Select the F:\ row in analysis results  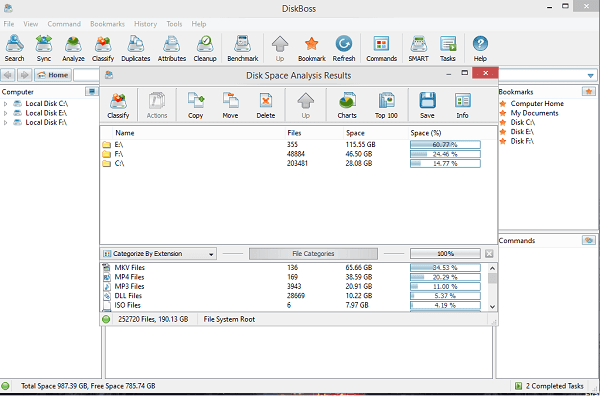[298, 154]
